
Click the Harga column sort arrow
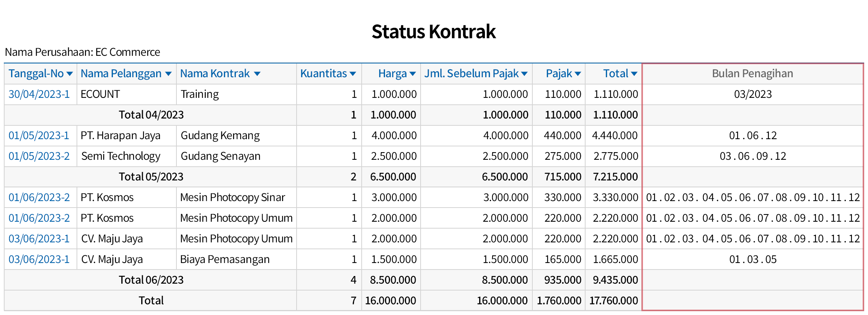click(x=413, y=74)
